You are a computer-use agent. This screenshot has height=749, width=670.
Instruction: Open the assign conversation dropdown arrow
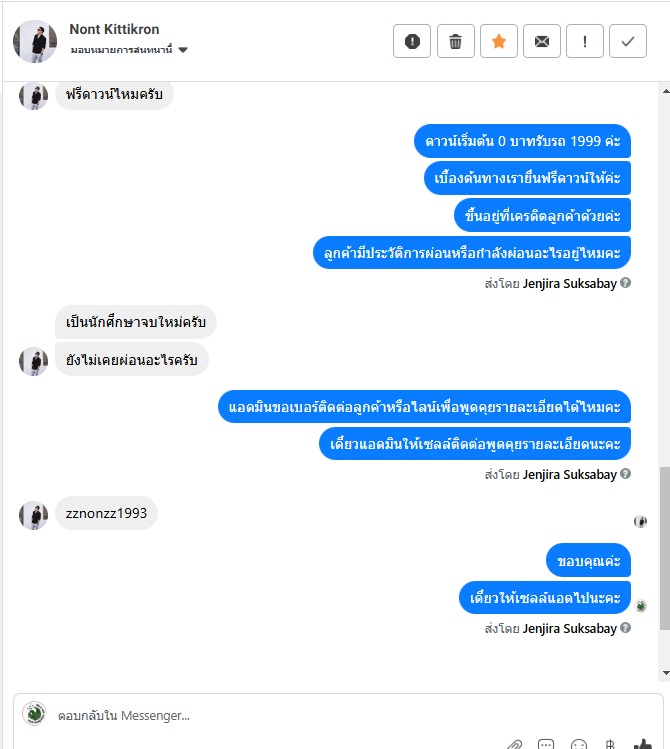coord(183,50)
